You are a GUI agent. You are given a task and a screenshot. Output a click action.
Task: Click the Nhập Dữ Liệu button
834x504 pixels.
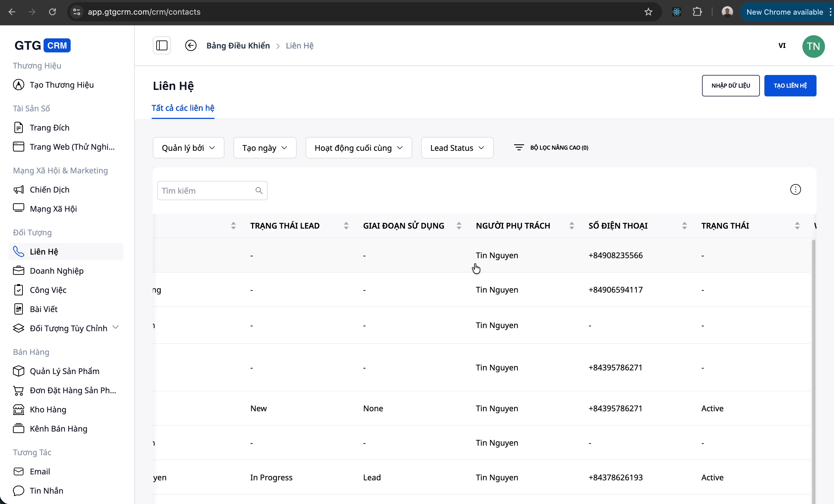tap(731, 86)
